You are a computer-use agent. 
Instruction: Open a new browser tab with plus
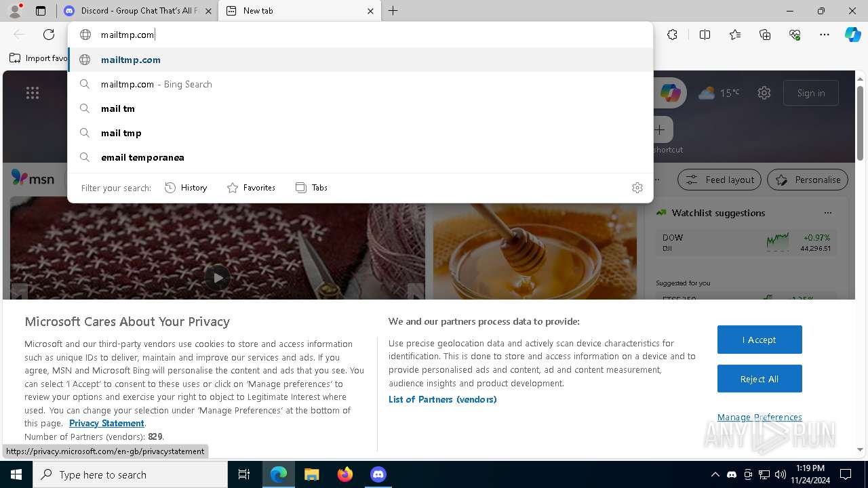tap(393, 11)
